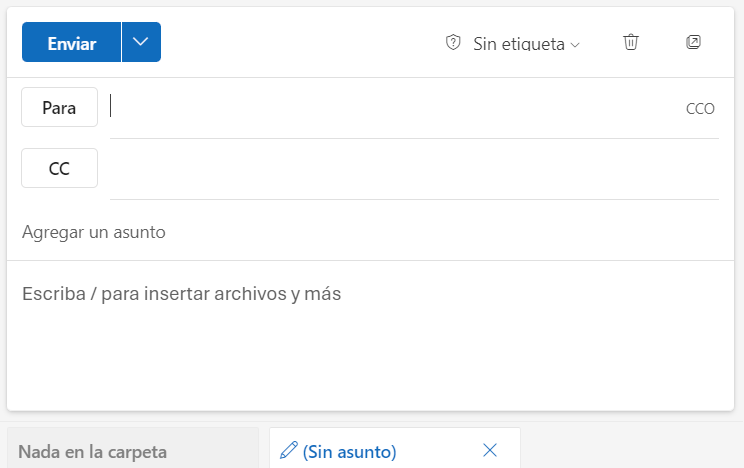Focus the Para address field

(x=390, y=108)
